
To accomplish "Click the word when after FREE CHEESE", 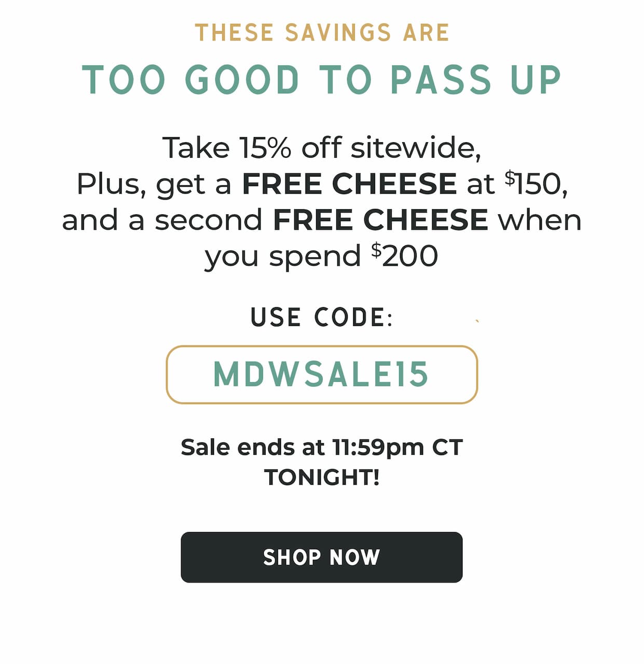I will click(540, 220).
